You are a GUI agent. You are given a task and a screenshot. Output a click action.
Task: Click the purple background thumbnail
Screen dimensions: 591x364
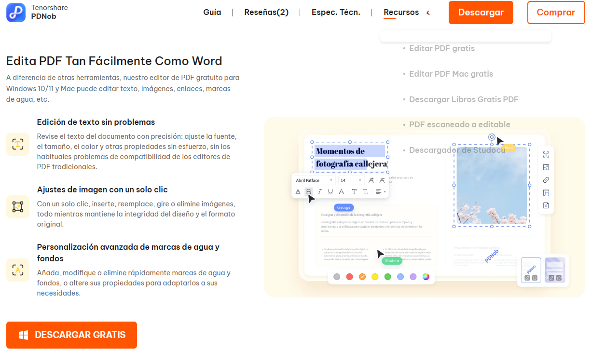coord(555,270)
